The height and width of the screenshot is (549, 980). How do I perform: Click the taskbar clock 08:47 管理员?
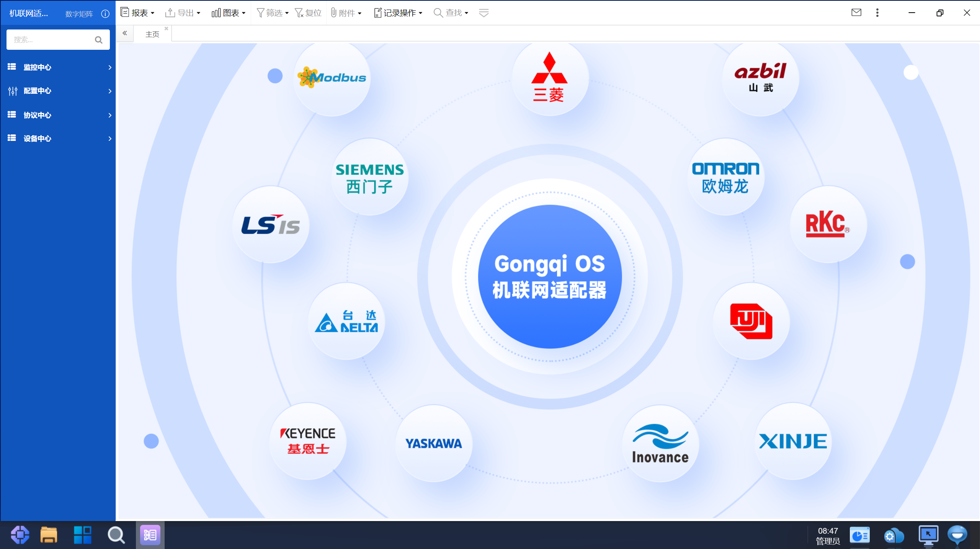coord(828,536)
